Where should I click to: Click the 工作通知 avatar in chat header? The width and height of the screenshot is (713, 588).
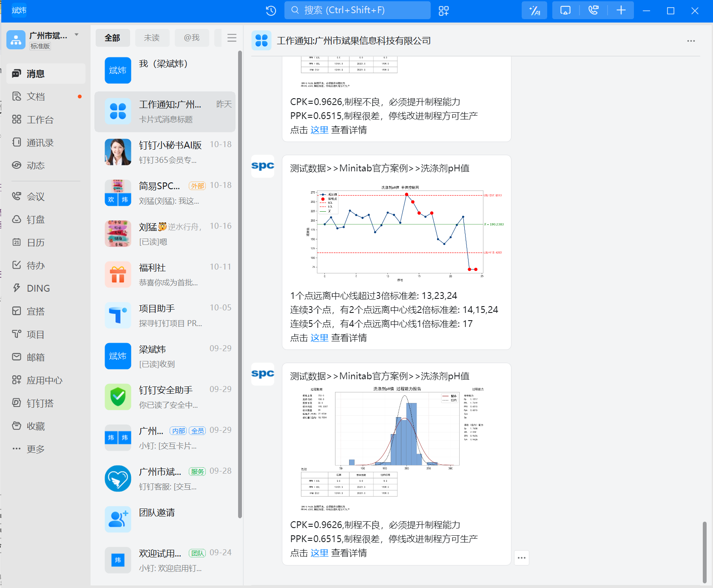pos(261,41)
